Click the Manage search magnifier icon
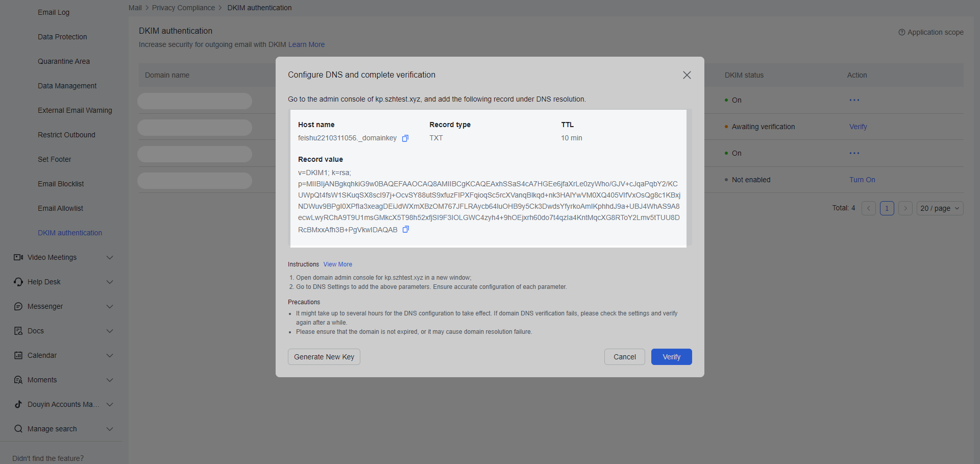This screenshot has height=464, width=980. click(18, 429)
